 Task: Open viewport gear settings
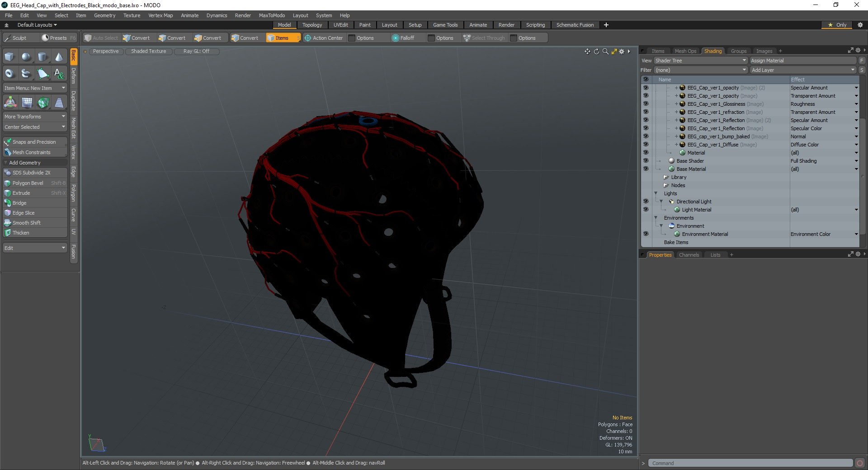tap(622, 52)
